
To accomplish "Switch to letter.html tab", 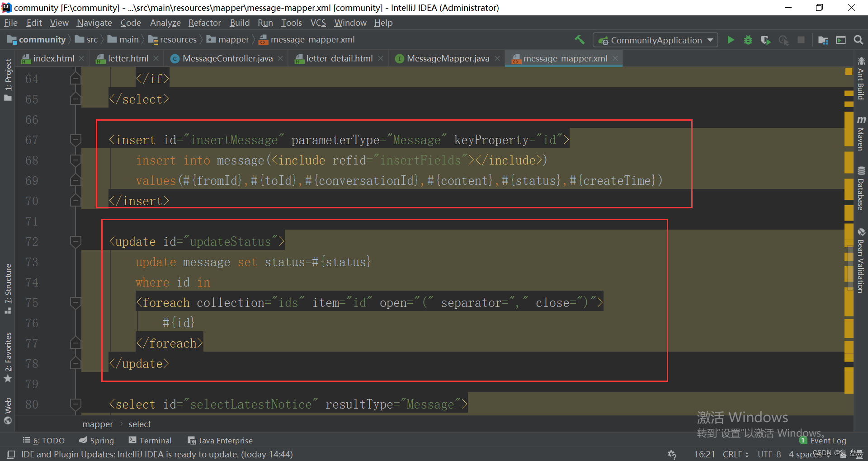I will tap(128, 58).
